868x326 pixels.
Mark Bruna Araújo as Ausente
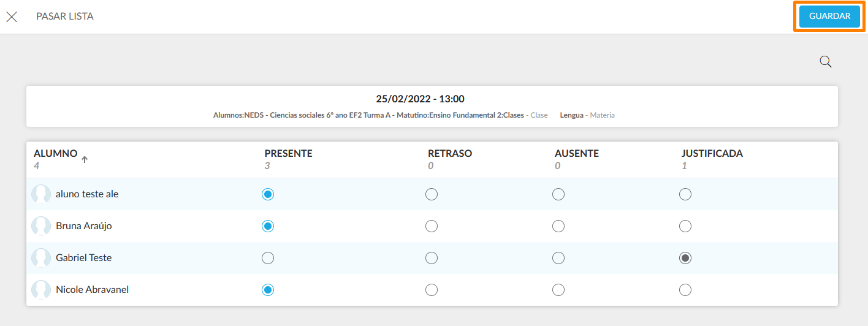pyautogui.click(x=558, y=226)
